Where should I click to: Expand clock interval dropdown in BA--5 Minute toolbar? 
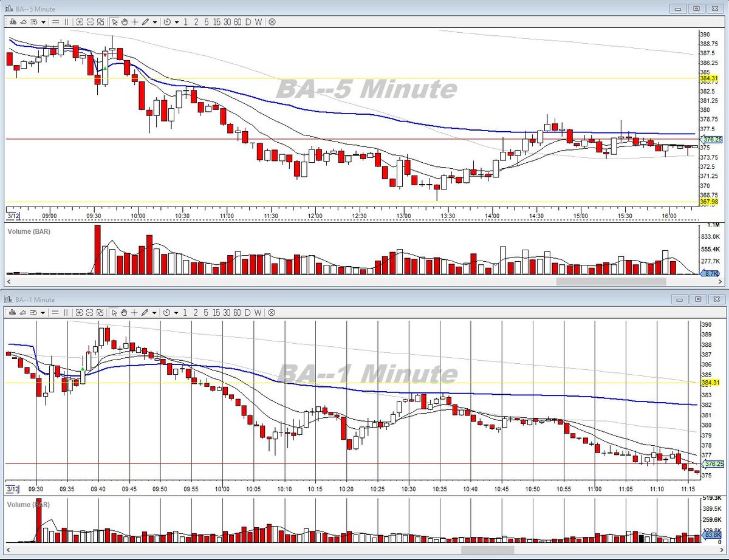177,22
